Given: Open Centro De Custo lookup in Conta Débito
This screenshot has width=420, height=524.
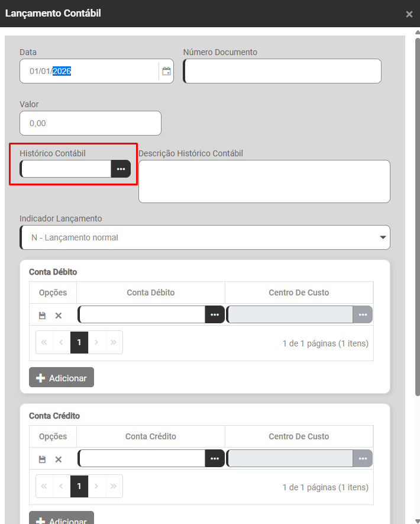Looking at the screenshot, I should tap(363, 314).
